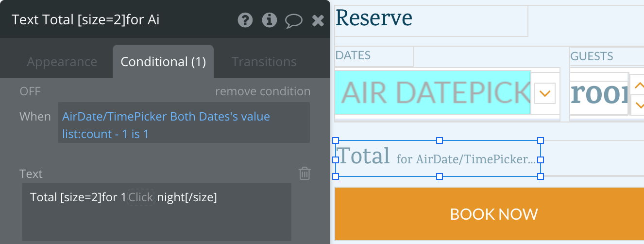Expand the Air Datepicker dropdown arrow
The image size is (644, 244).
click(x=545, y=93)
